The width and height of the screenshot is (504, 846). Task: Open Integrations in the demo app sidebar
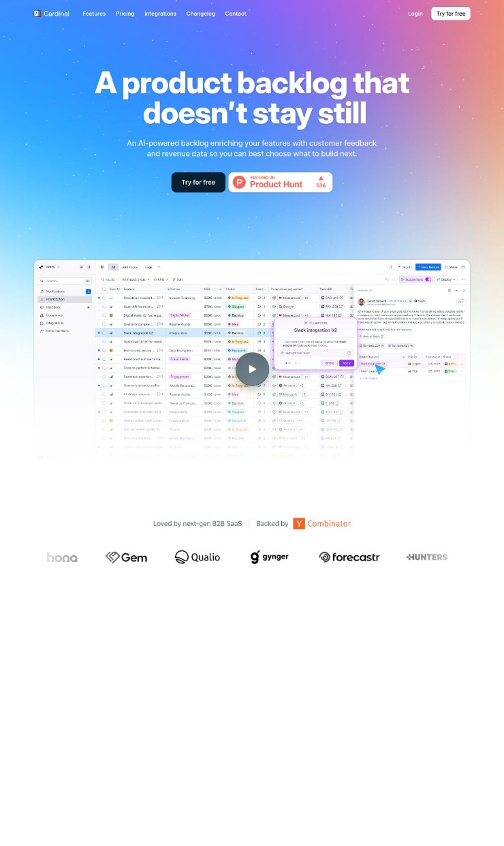pyautogui.click(x=65, y=323)
